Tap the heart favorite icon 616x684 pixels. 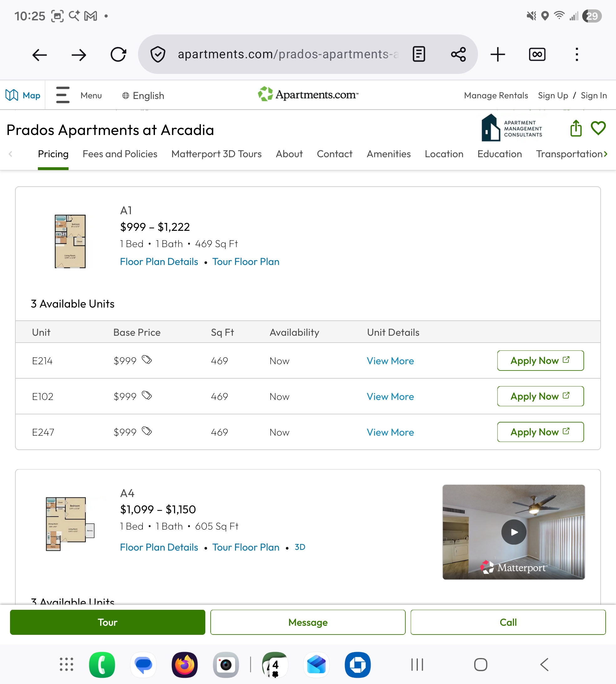coord(598,128)
